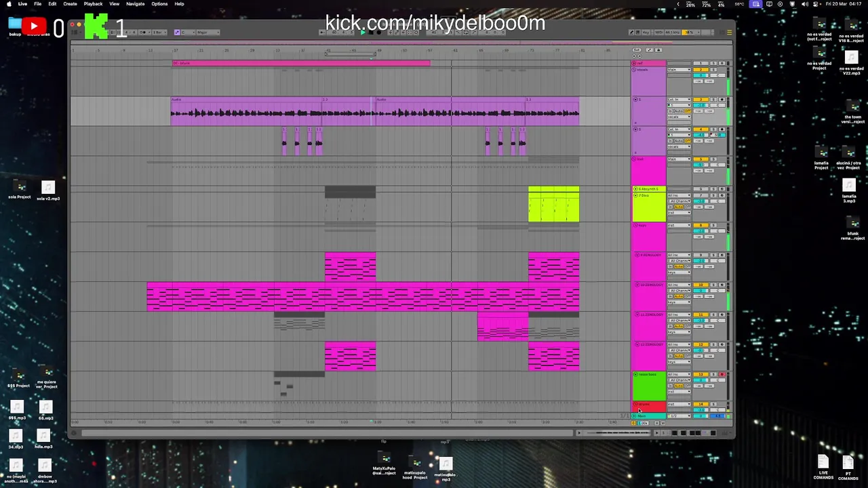868x488 pixels.
Task: Select the pink bfunk clip on ref track
Action: click(301, 63)
